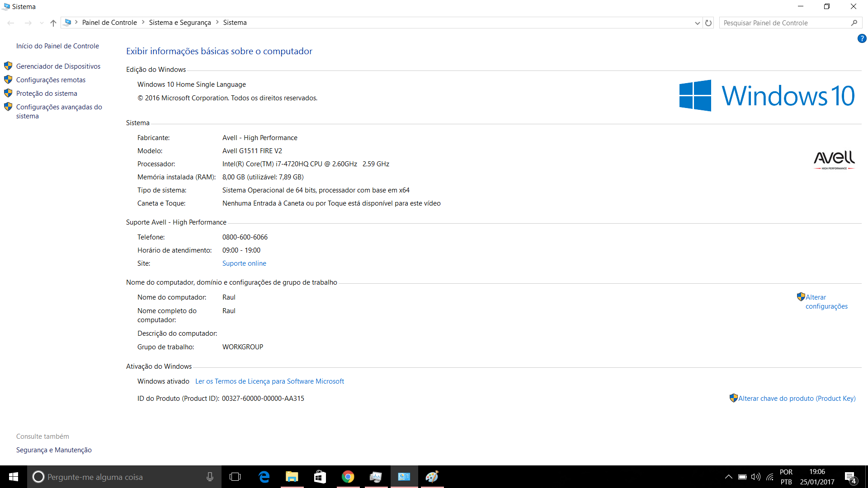Open Microsoft license terms link
Image resolution: width=868 pixels, height=488 pixels.
(x=269, y=381)
